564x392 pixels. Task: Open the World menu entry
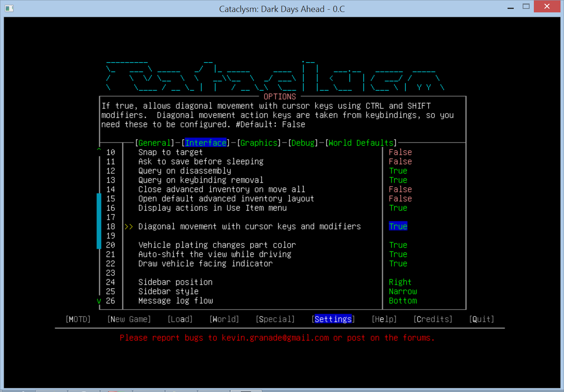pos(224,319)
